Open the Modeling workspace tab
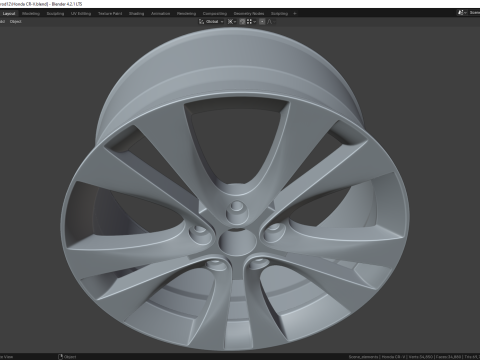The width and height of the screenshot is (480, 360). coord(31,14)
